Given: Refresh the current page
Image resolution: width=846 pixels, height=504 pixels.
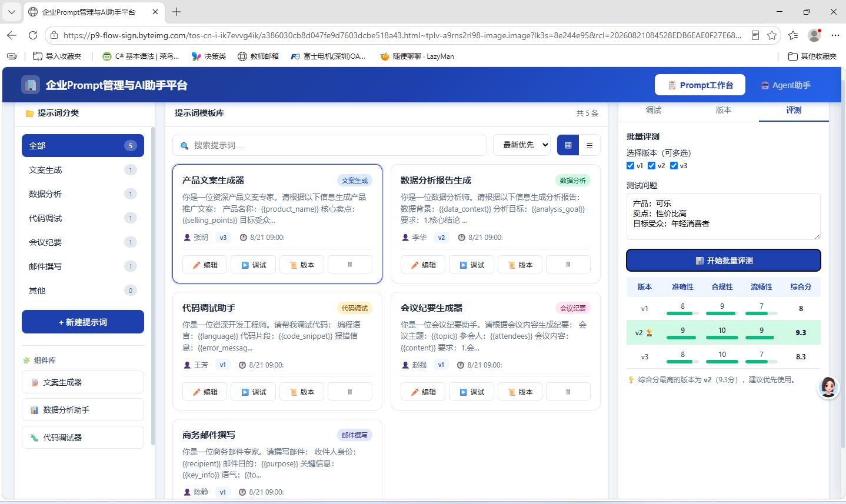Looking at the screenshot, I should pos(33,35).
